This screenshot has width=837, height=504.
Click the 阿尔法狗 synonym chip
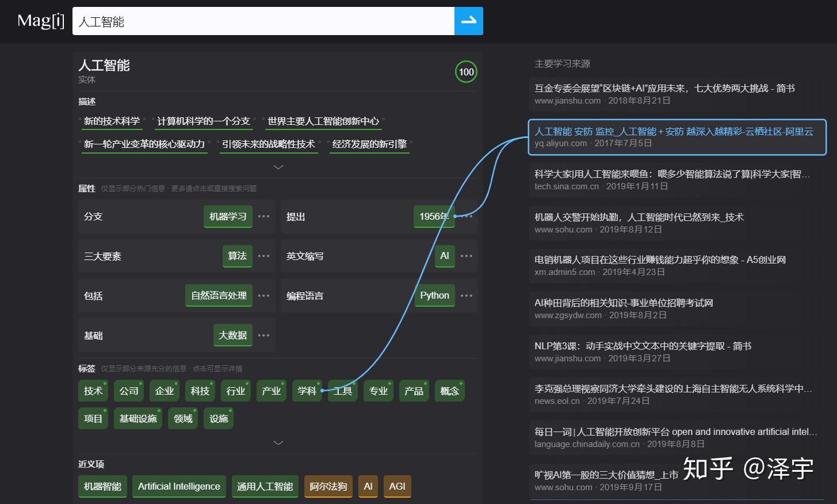(x=328, y=487)
